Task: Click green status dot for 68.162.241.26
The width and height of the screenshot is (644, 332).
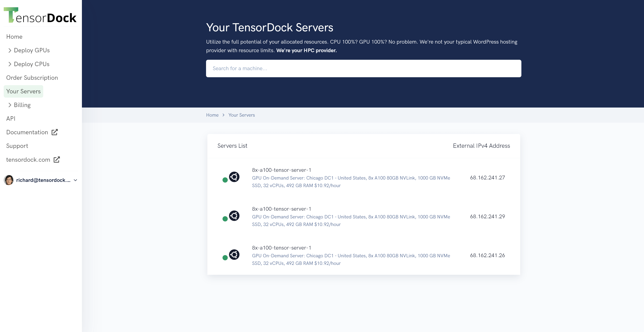Action: 225,258
